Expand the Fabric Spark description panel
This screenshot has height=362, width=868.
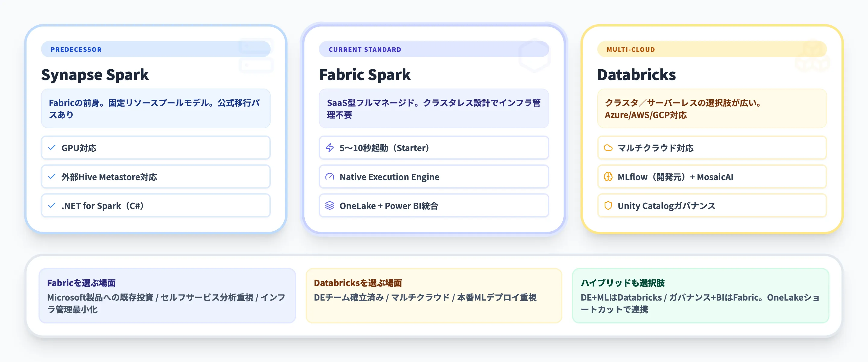pyautogui.click(x=434, y=109)
